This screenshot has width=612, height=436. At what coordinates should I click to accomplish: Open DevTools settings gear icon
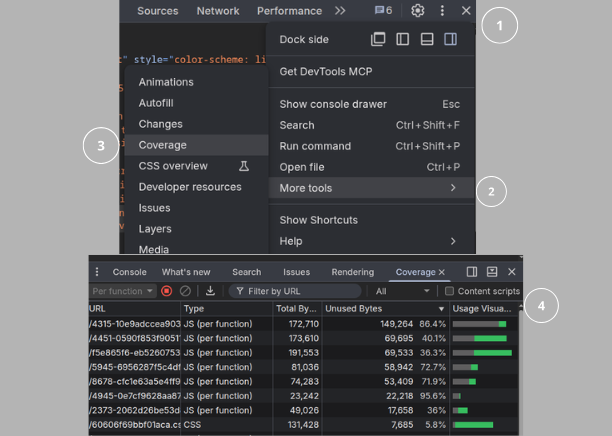[418, 11]
